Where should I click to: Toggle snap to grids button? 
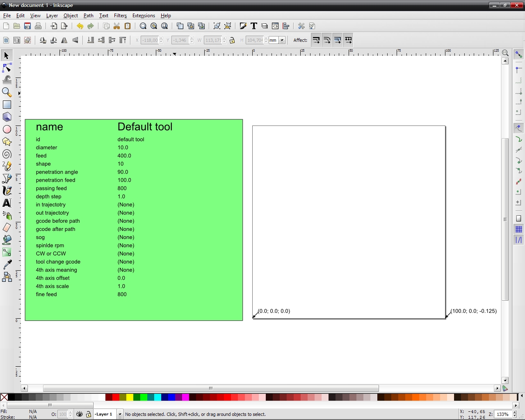tap(519, 229)
